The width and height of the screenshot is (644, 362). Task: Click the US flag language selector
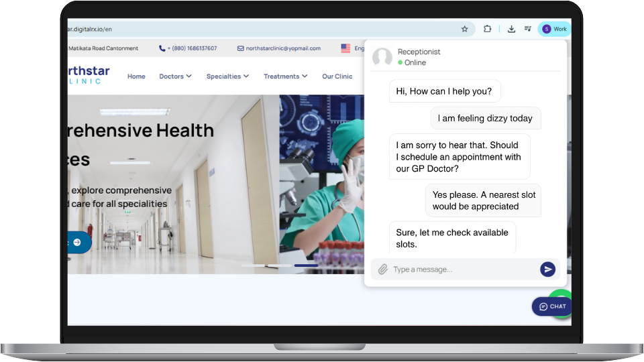345,48
